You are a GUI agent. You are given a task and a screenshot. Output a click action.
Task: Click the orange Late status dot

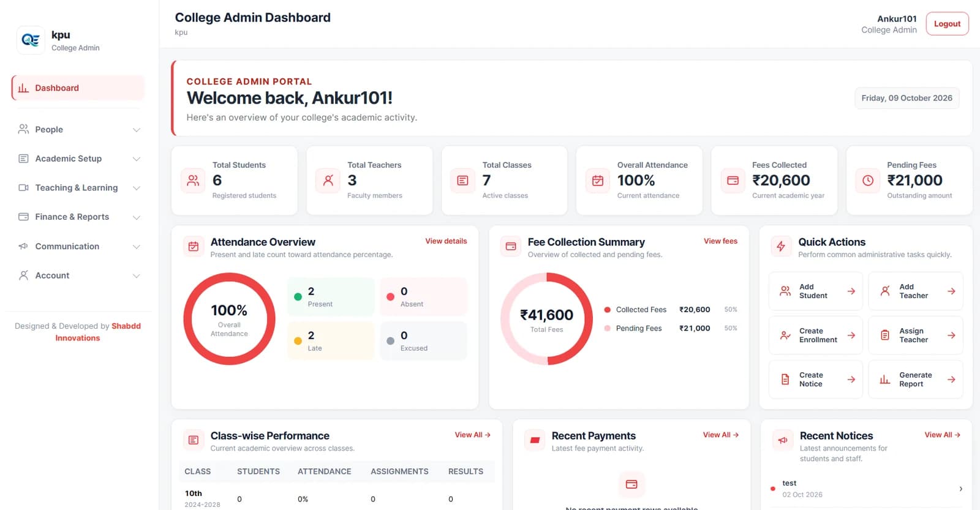coord(298,341)
